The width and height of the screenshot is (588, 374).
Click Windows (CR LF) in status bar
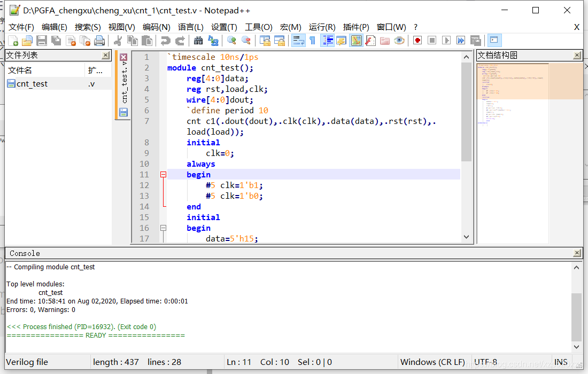432,362
